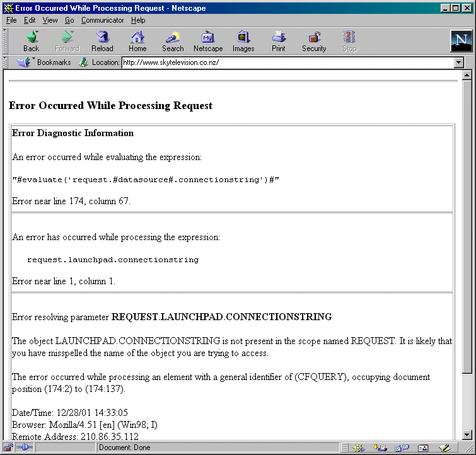Image resolution: width=476 pixels, height=455 pixels.
Task: Open the Help menu
Action: [138, 20]
